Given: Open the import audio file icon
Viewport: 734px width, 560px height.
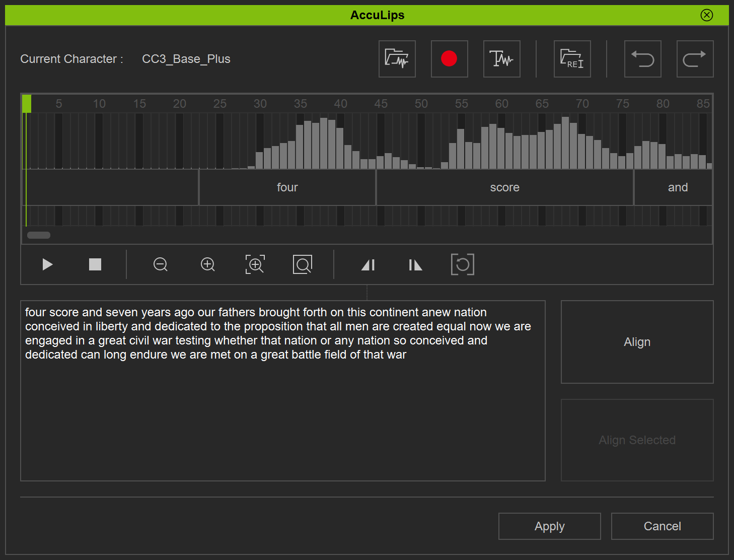Looking at the screenshot, I should tap(397, 59).
